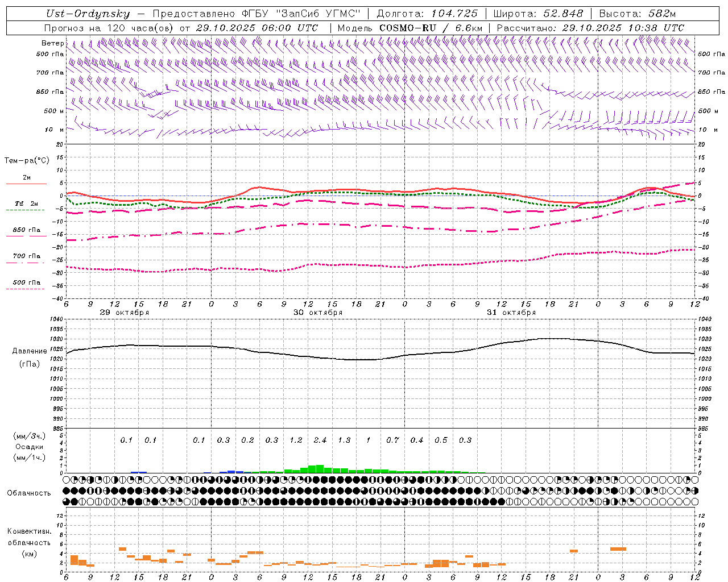This screenshot has height=582, width=728.
Task: Click the 'Давление' pressure panel label
Action: 30,351
